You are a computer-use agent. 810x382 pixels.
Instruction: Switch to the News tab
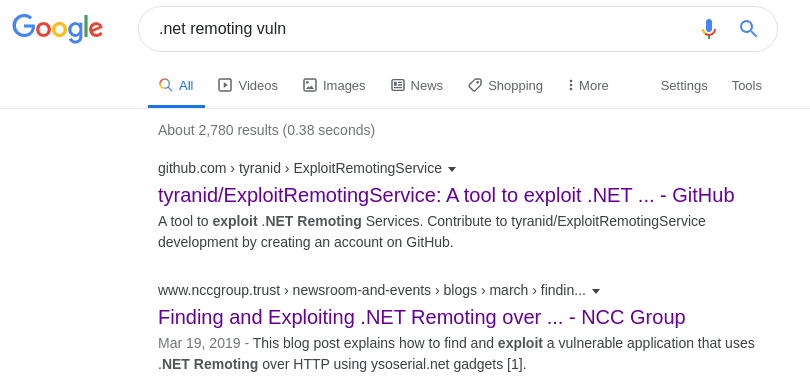pos(417,85)
